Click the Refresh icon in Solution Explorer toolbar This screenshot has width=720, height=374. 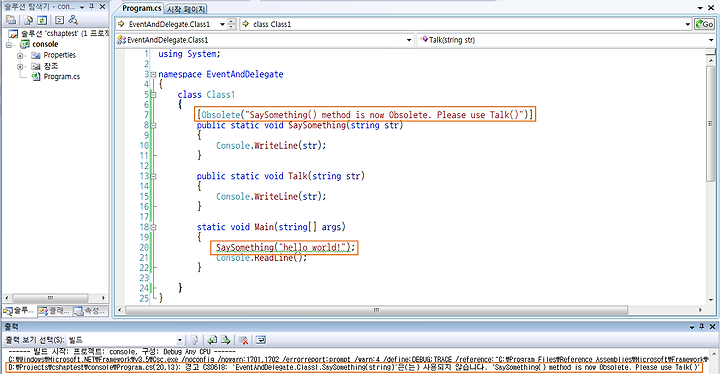[42, 20]
